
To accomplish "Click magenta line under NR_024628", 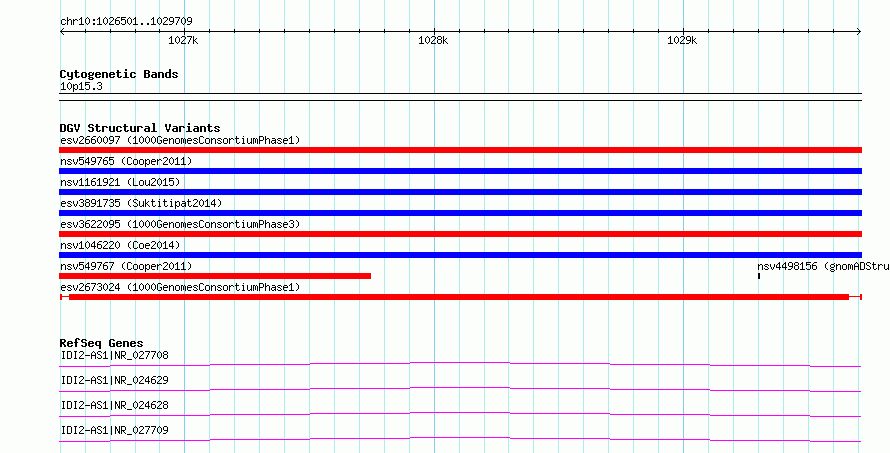I will click(460, 414).
